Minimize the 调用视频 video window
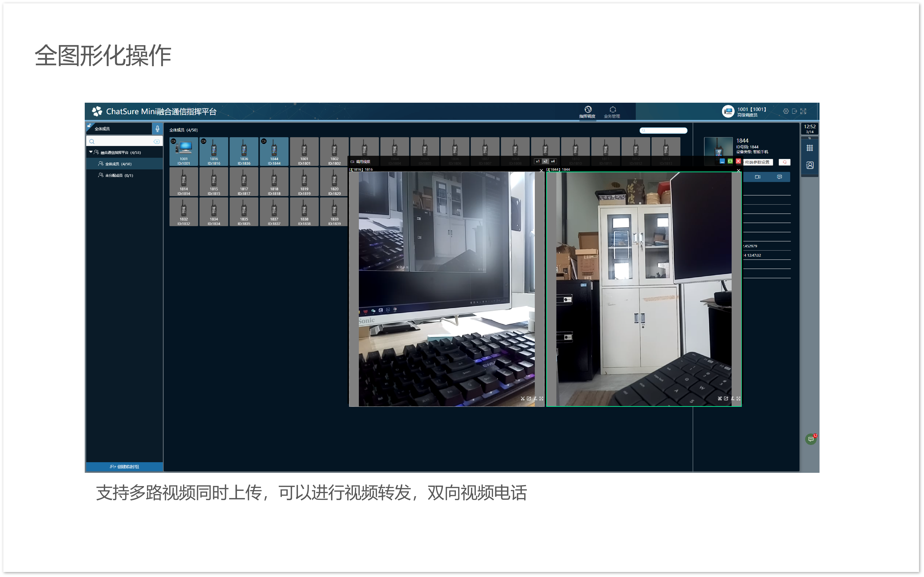This screenshot has height=577, width=924. 722,161
